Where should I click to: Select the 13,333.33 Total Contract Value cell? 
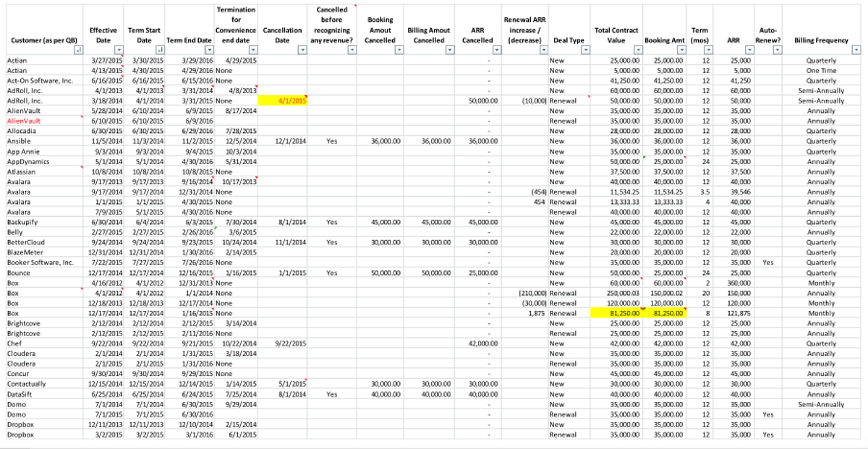(617, 202)
